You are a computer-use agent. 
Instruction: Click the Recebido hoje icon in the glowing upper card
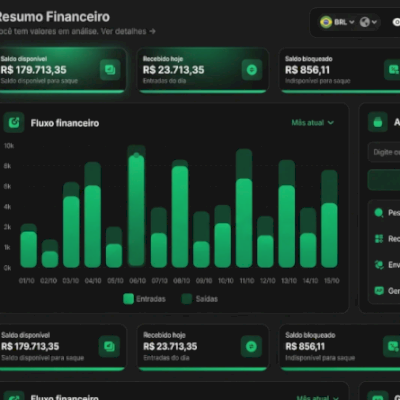click(252, 70)
